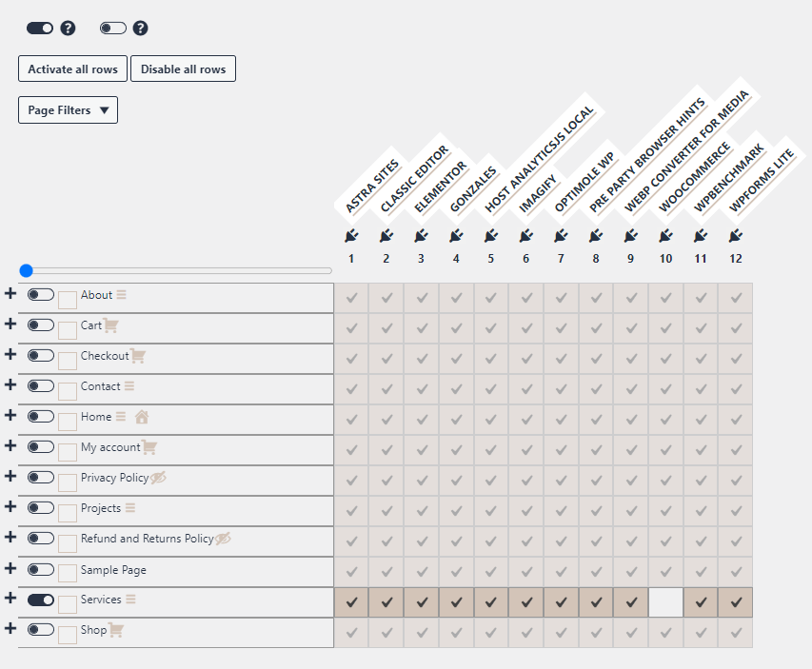Enable the Cart row toggle
The width and height of the screenshot is (812, 669).
(41, 325)
